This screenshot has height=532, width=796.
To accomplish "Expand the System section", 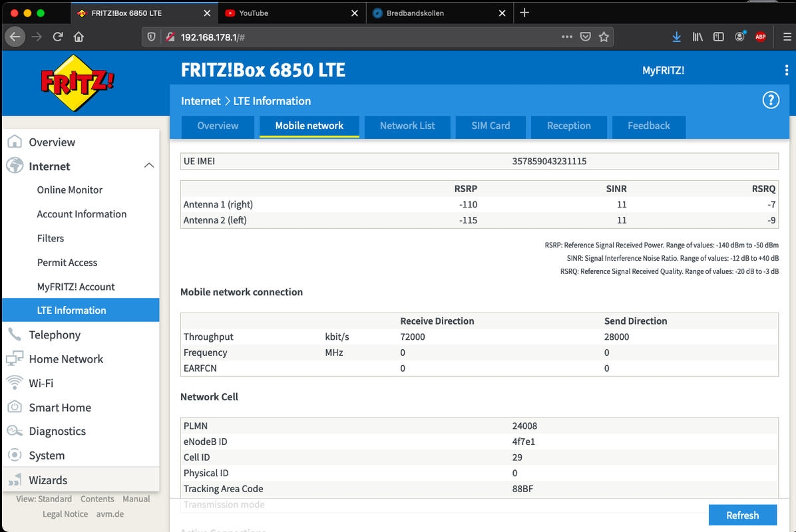I will pyautogui.click(x=81, y=456).
